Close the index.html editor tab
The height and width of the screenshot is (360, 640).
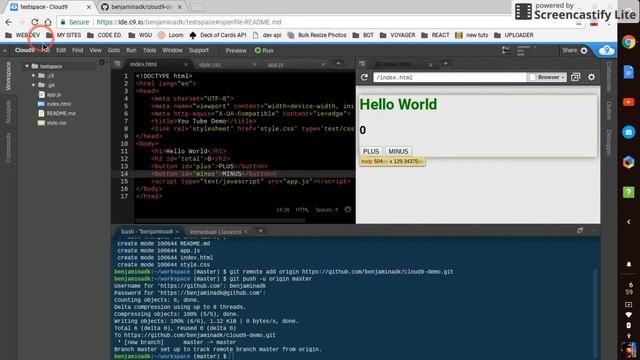tap(186, 64)
